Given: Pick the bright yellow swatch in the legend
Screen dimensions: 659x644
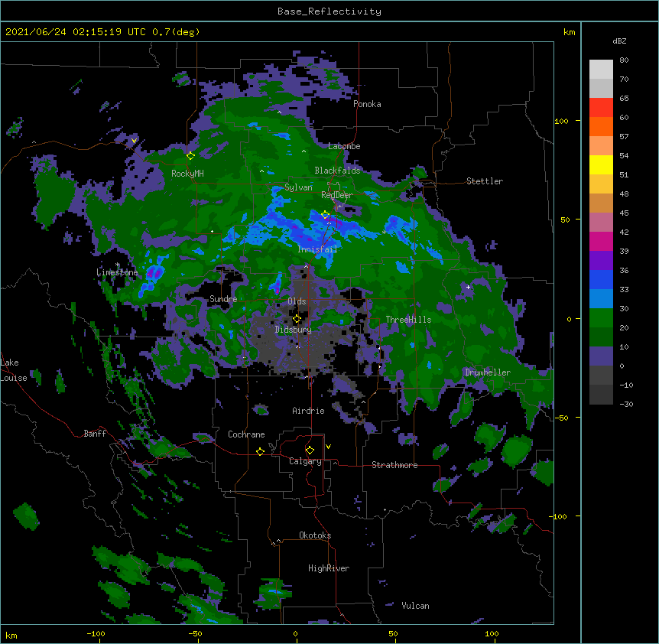Looking at the screenshot, I should (x=601, y=164).
